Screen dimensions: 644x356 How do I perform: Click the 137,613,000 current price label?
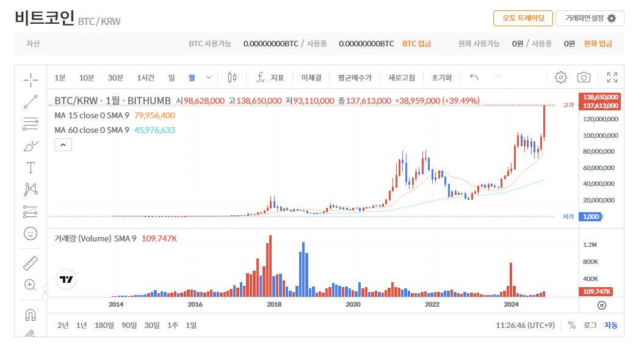pyautogui.click(x=601, y=106)
